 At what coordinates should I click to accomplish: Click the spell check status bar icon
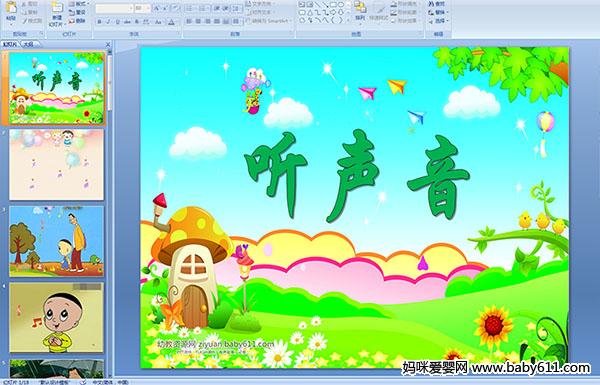(x=83, y=382)
